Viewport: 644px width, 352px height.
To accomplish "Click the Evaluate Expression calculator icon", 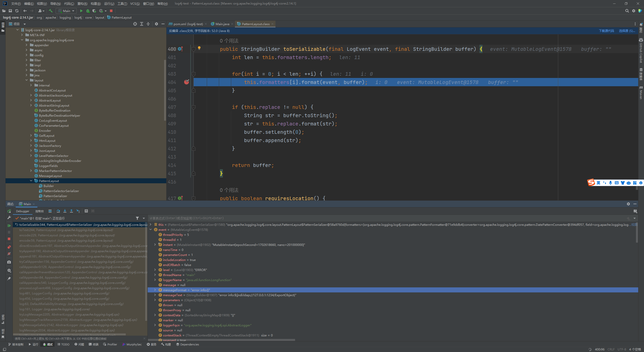I will click(x=86, y=211).
